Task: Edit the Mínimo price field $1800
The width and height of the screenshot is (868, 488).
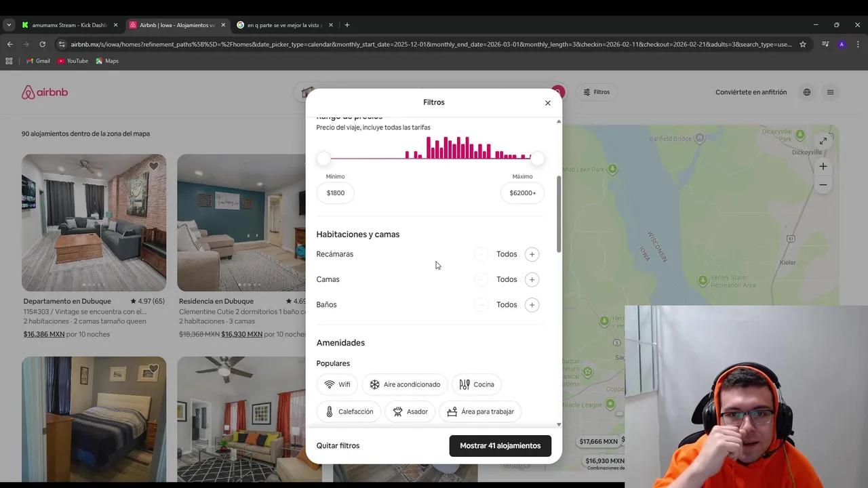Action: click(336, 193)
